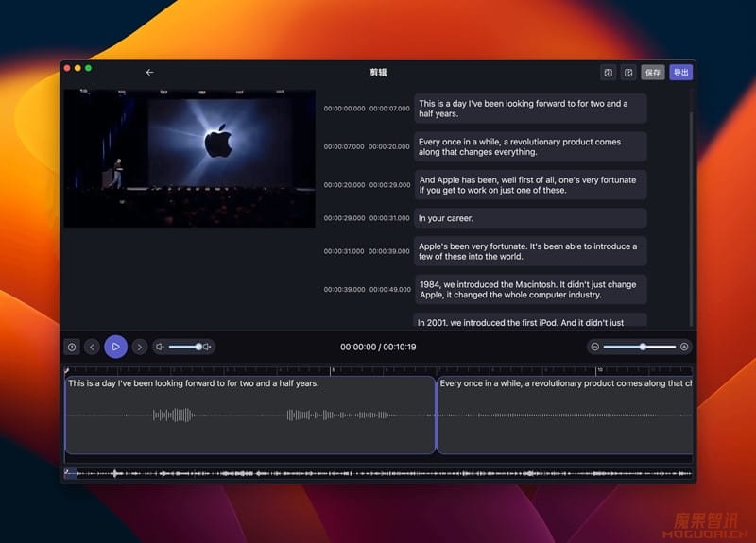Edit subtitle "In 2001, we introduced the first iPod"
Screen dimensions: 756x543
tap(530, 320)
